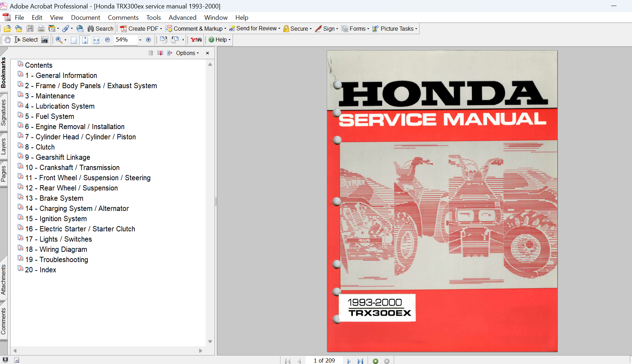The image size is (632, 364).
Task: Click the zoom percentage field showing 54%
Action: pos(125,40)
